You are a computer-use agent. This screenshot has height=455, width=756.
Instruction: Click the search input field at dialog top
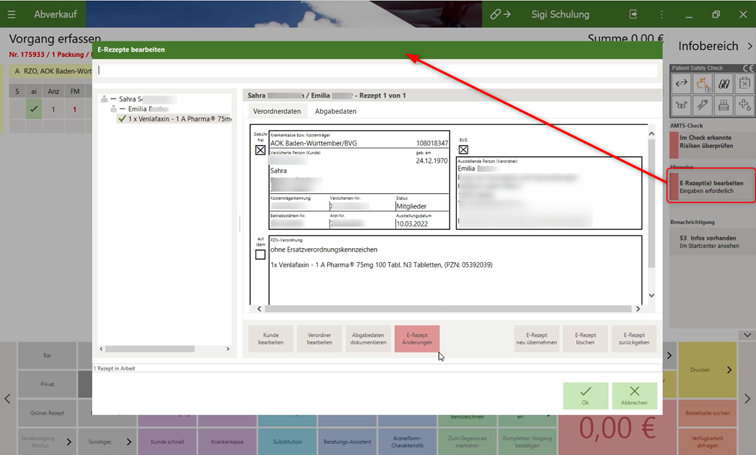(x=377, y=70)
